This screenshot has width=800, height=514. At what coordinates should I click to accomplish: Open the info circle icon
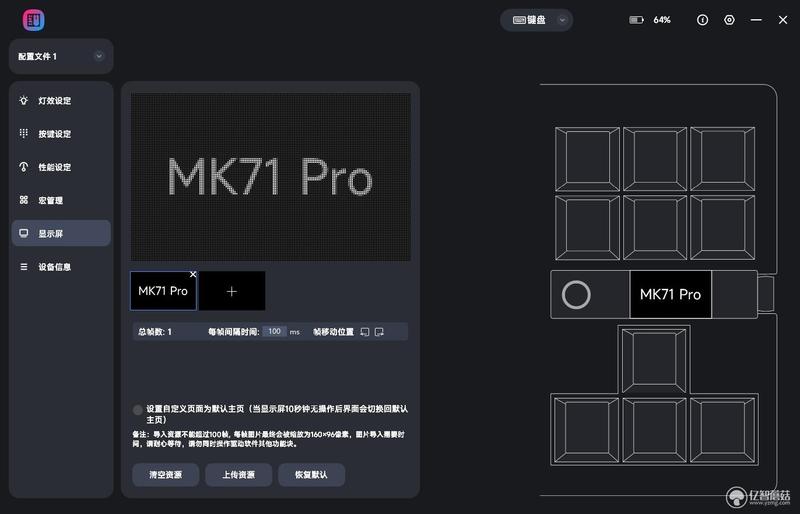[703, 20]
